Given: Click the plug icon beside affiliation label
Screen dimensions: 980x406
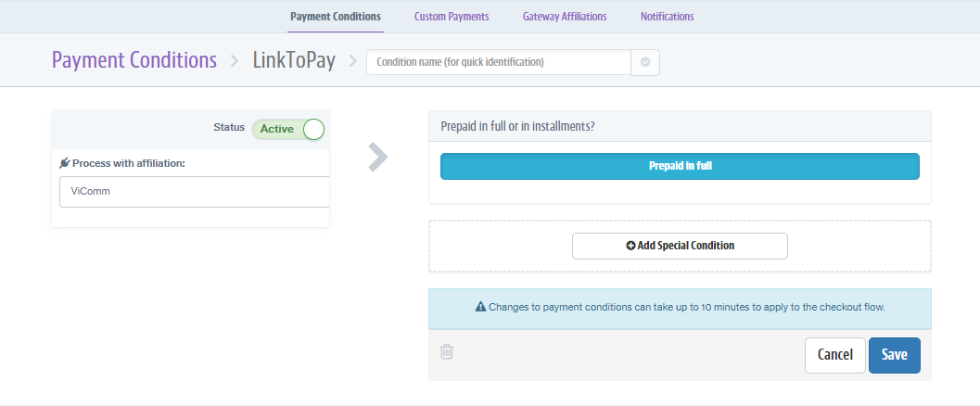Looking at the screenshot, I should 64,163.
